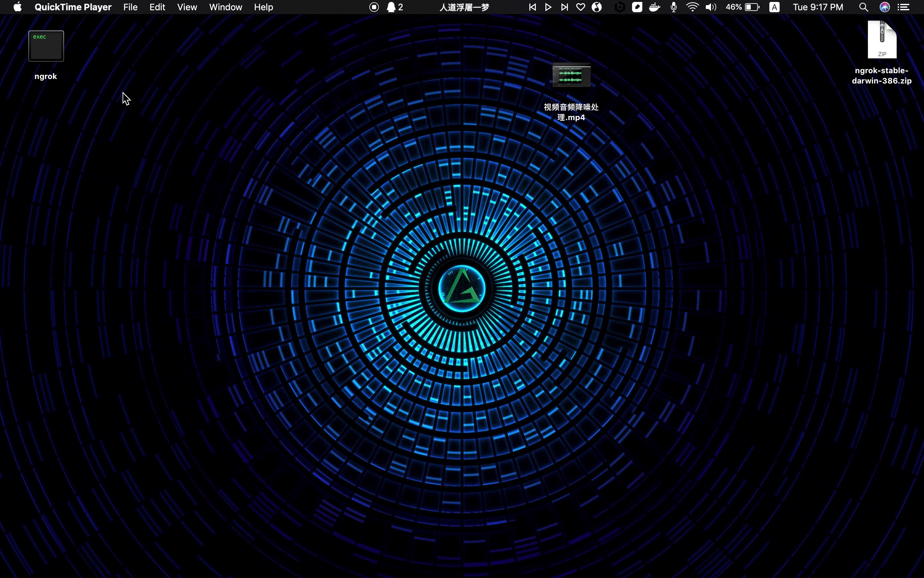Activate Siri from the menu bar
This screenshot has width=924, height=578.
click(x=885, y=7)
